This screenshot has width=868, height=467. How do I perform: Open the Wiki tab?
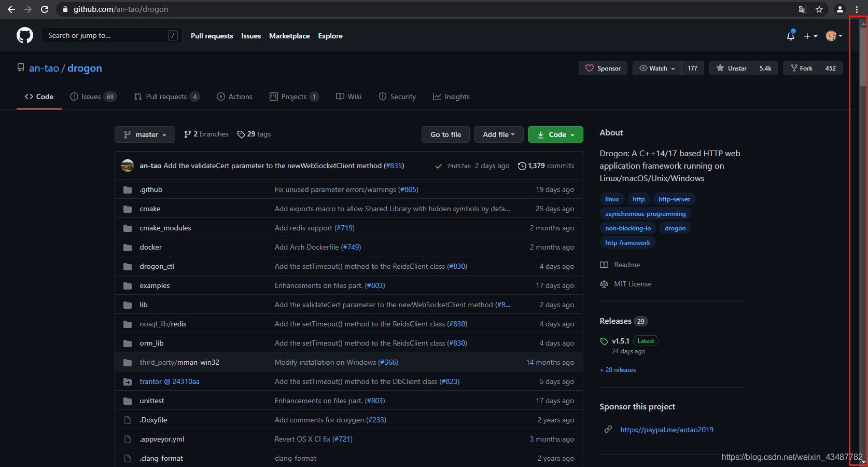click(x=349, y=97)
